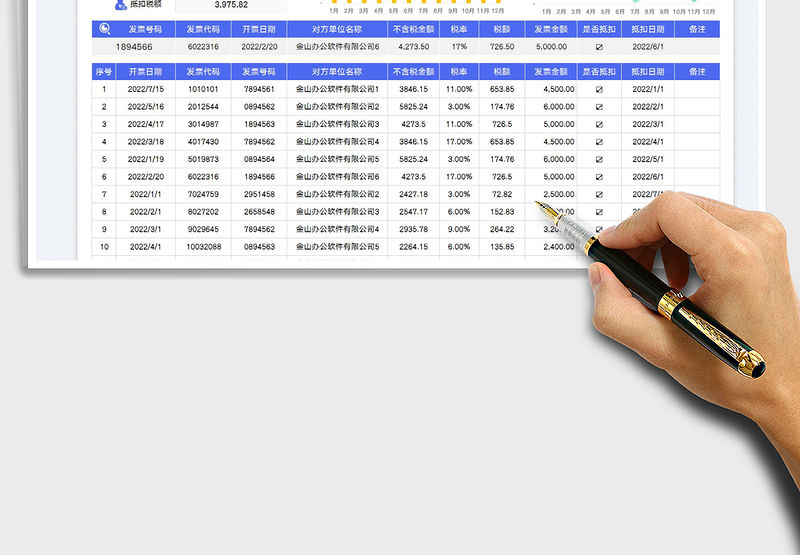The width and height of the screenshot is (800, 555).
Task: Select the search result tax rate cell 17%
Action: [x=459, y=47]
